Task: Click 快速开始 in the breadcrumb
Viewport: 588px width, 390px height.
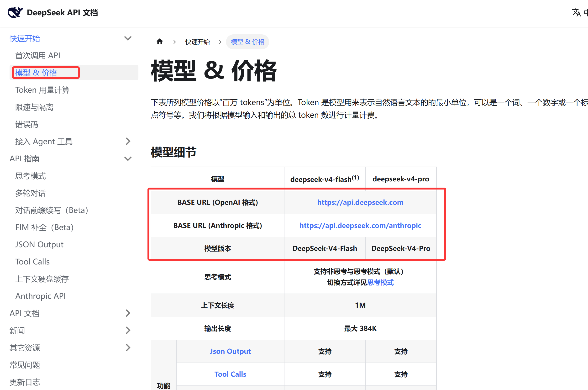Action: (197, 42)
